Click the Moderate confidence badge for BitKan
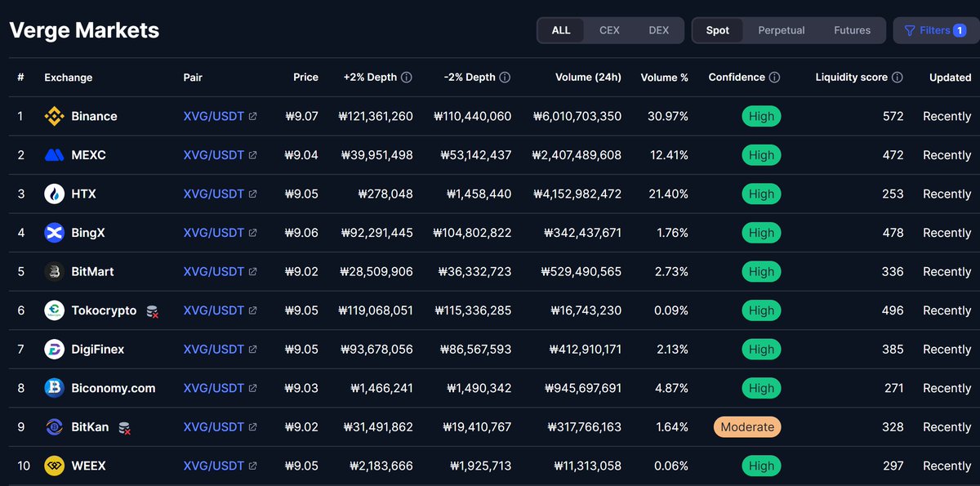The image size is (980, 486). [x=747, y=427]
